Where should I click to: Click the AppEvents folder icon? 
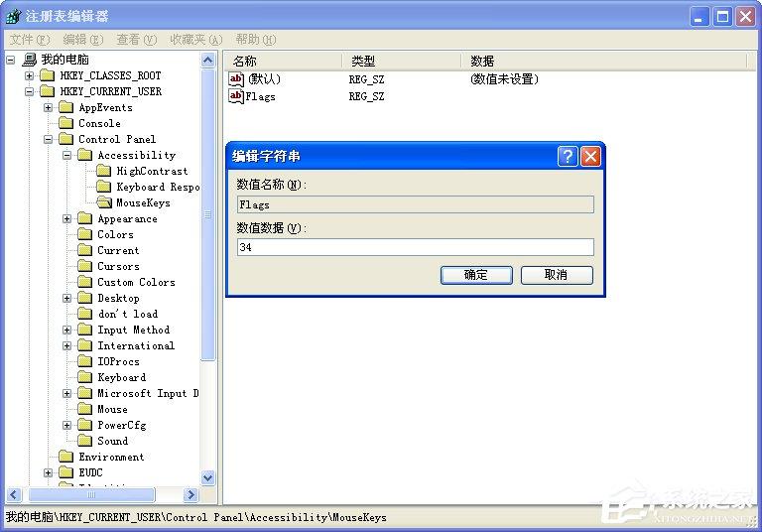(66, 107)
